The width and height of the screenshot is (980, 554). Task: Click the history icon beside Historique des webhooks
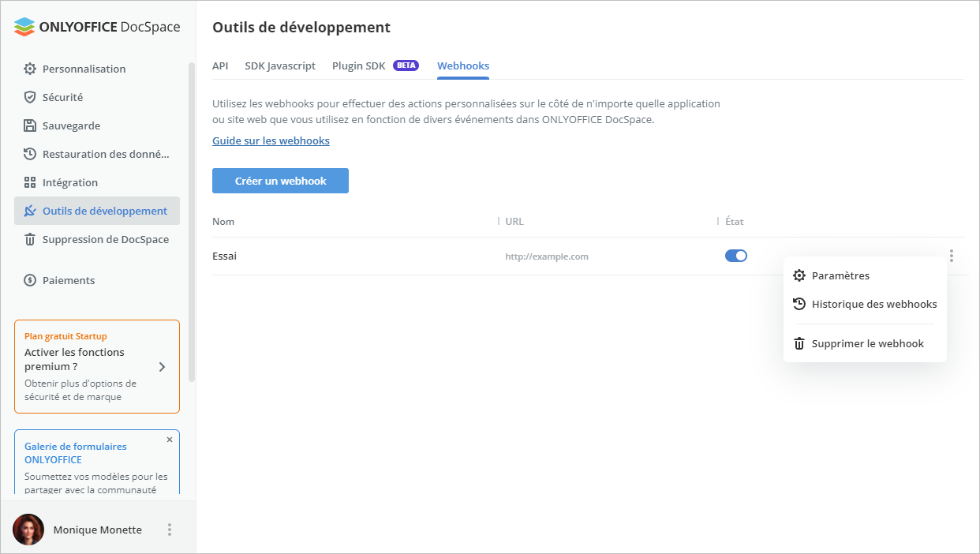pyautogui.click(x=799, y=304)
